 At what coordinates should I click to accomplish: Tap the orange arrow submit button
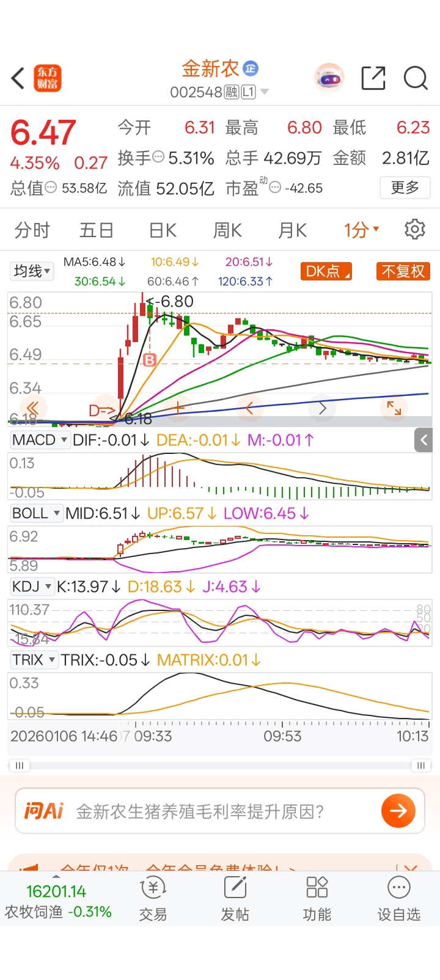point(398,811)
